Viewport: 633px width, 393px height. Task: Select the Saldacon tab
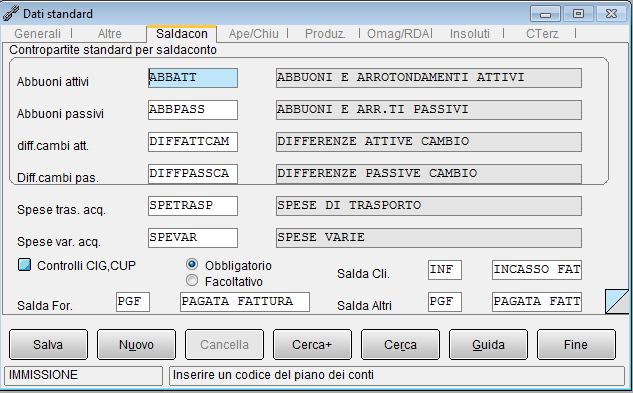182,34
